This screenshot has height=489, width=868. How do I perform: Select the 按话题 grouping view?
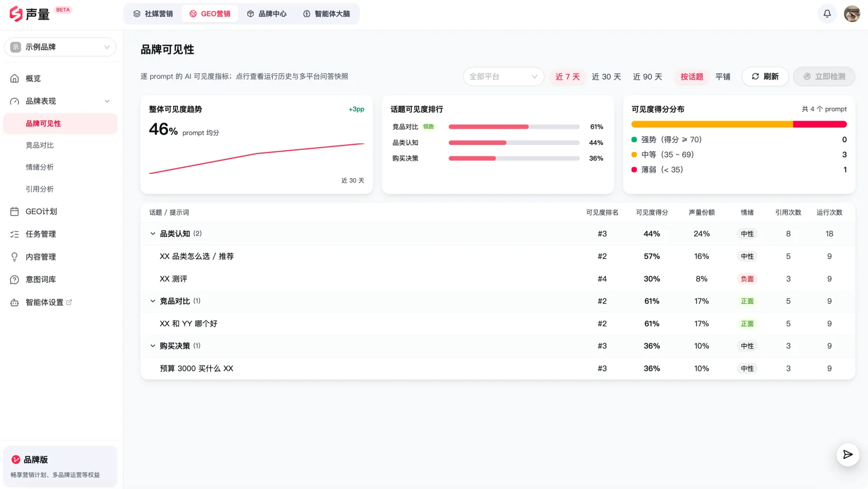point(692,77)
